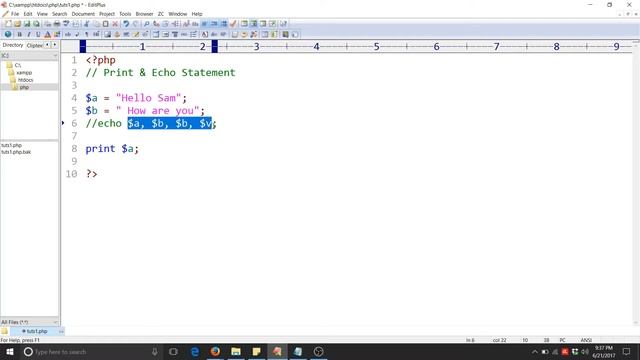Select the xampp folder in directory tree

pos(20,73)
